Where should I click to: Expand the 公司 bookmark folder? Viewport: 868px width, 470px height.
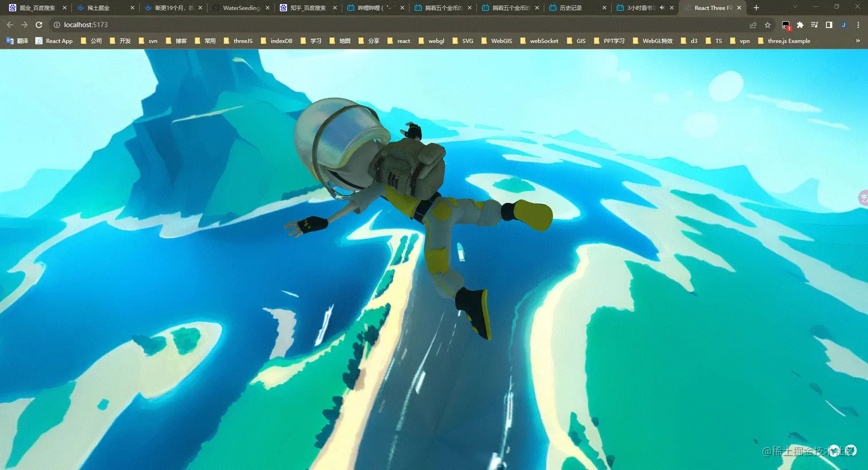click(x=91, y=41)
